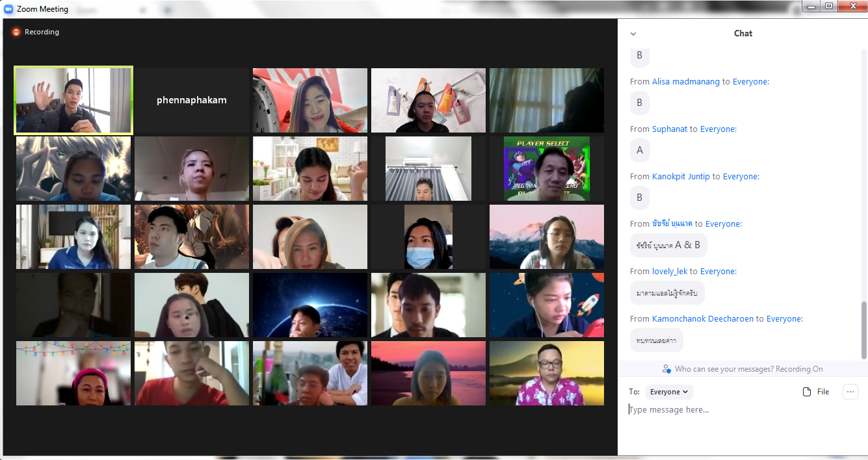Click sender name Suphanat in chat
The width and height of the screenshot is (868, 460).
pos(669,129)
